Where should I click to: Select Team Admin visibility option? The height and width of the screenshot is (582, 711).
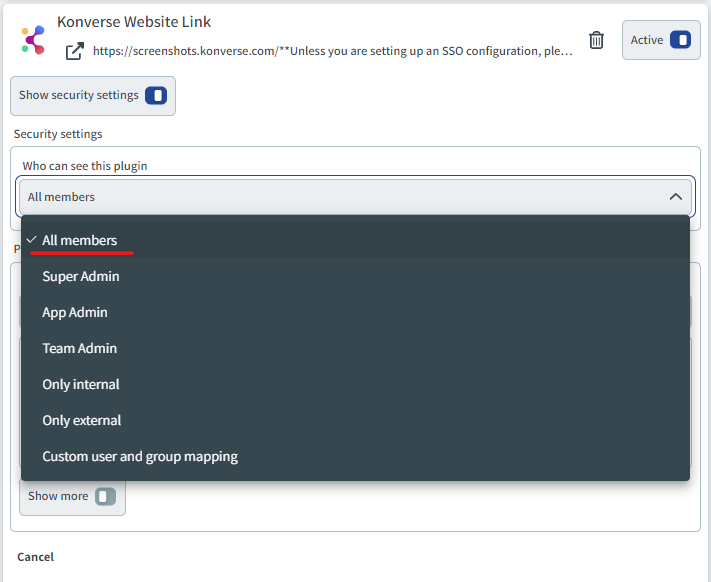[356, 348]
